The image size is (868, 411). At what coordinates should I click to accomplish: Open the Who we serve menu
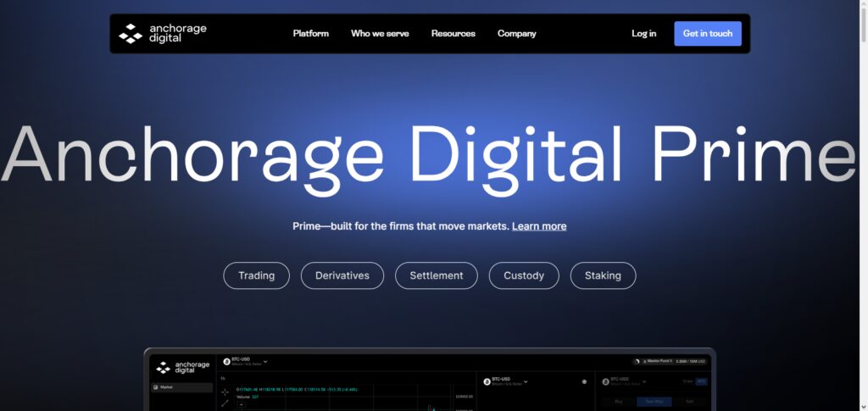coord(380,34)
